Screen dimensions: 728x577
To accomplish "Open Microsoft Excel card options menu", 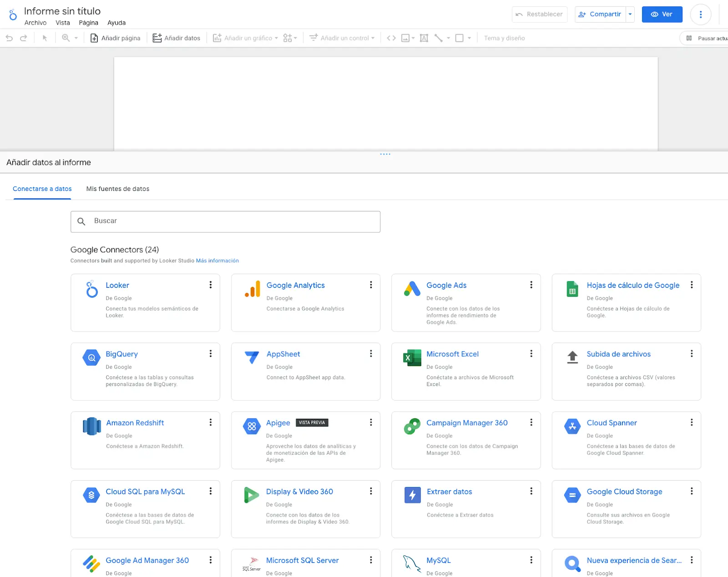I will coord(531,353).
